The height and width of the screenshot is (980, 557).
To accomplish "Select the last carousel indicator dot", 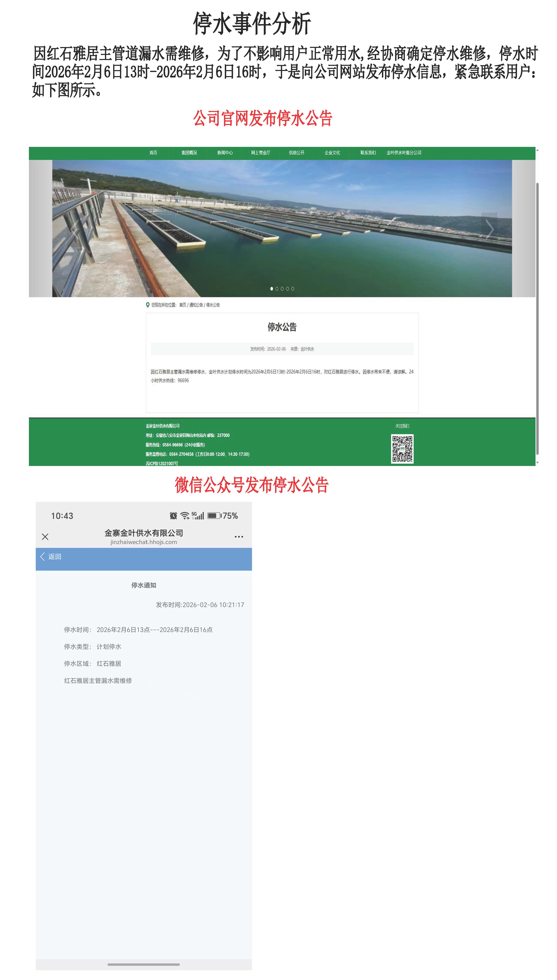I will tap(293, 289).
